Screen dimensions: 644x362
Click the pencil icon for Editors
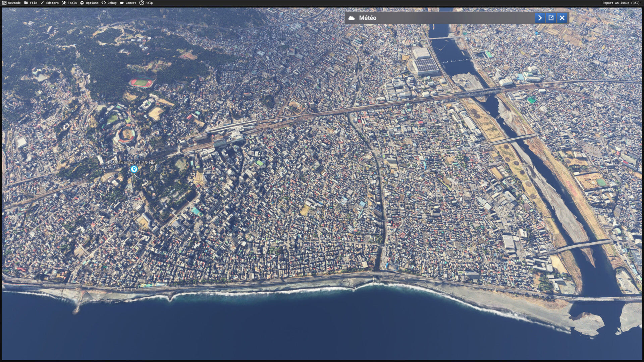(x=42, y=3)
